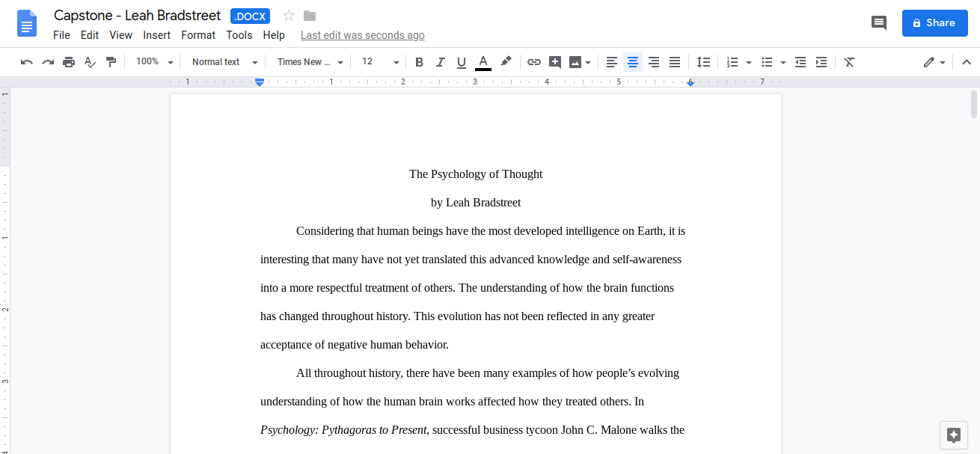Click the blue Share button
This screenshot has width=980, height=454.
[934, 23]
